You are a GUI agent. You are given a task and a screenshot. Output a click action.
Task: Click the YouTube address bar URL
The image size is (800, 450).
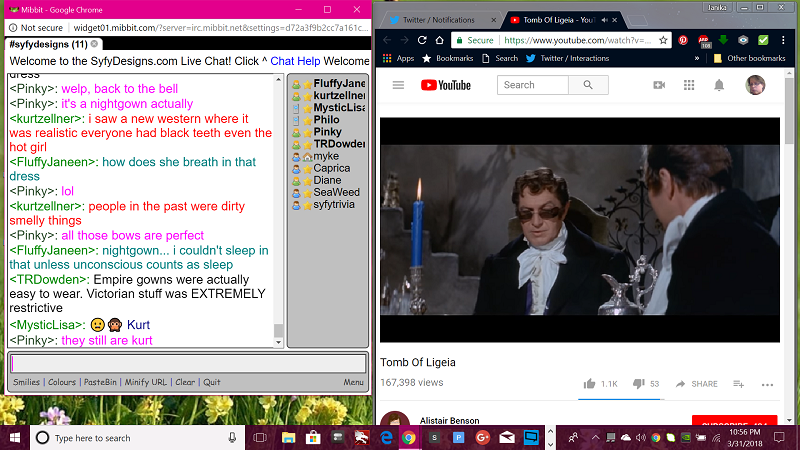577,40
